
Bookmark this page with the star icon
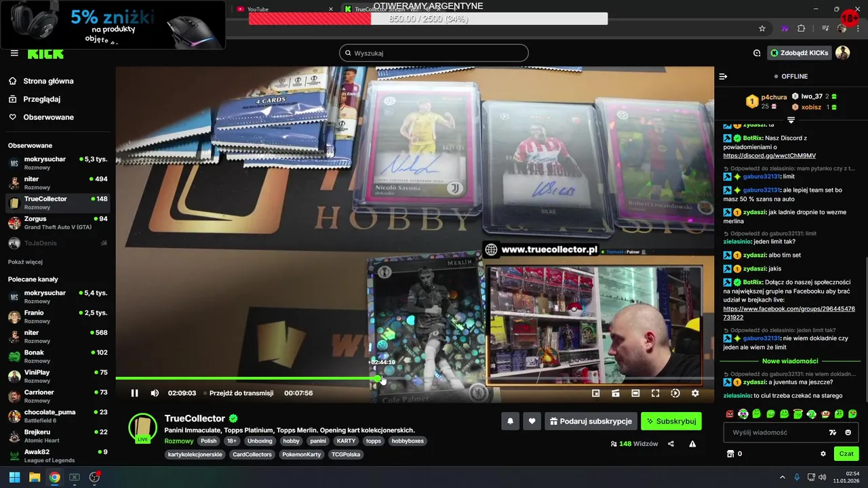762,28
